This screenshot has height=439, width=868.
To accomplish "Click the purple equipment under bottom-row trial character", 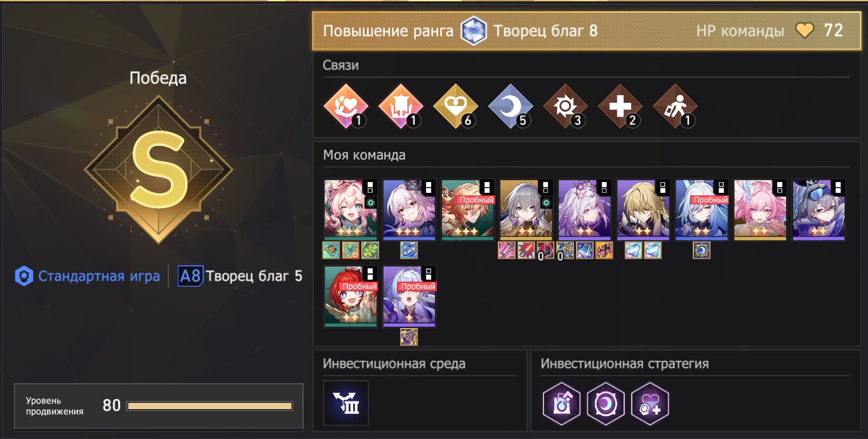I will 409,337.
